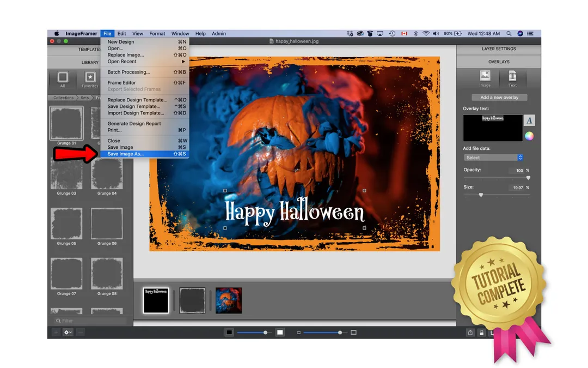Select Grunge 04 frame thumbnail
Viewport: 588px width, 368px height.
pos(107,173)
